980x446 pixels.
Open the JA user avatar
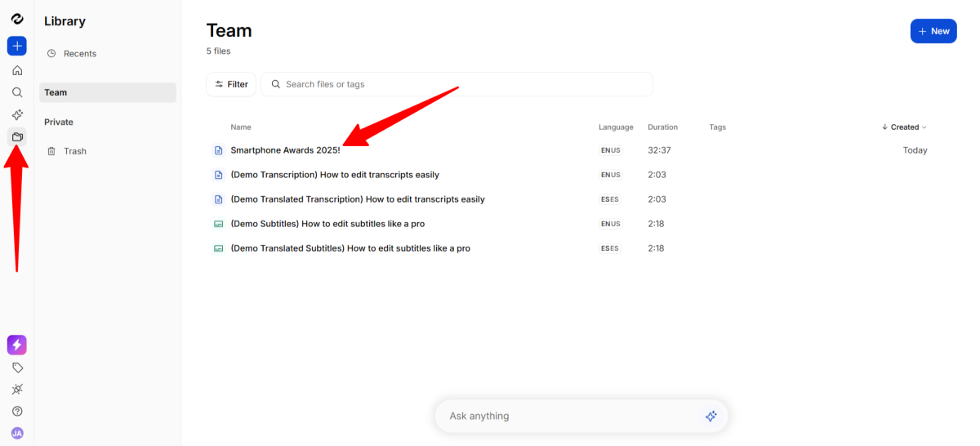(x=17, y=433)
